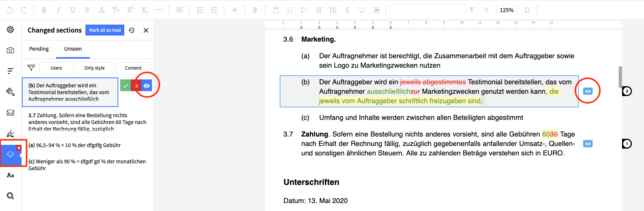Filter changes by Only style
Screen dimensions: 644x211
click(x=94, y=68)
